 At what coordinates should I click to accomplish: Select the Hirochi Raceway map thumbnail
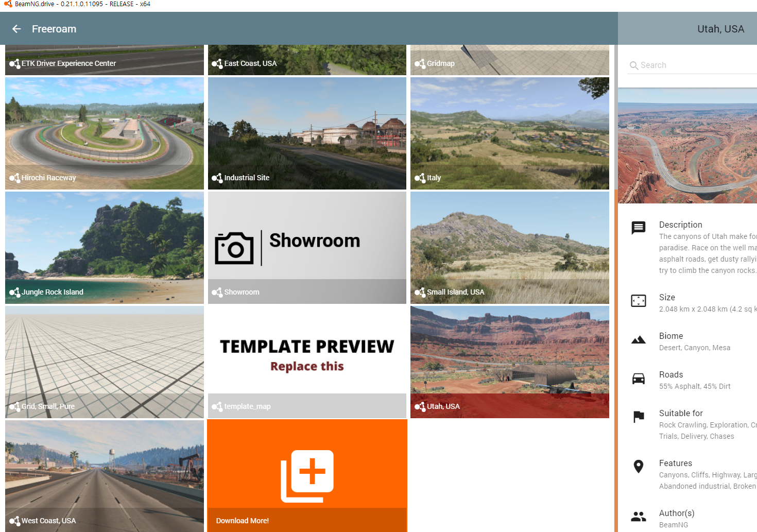(105, 133)
